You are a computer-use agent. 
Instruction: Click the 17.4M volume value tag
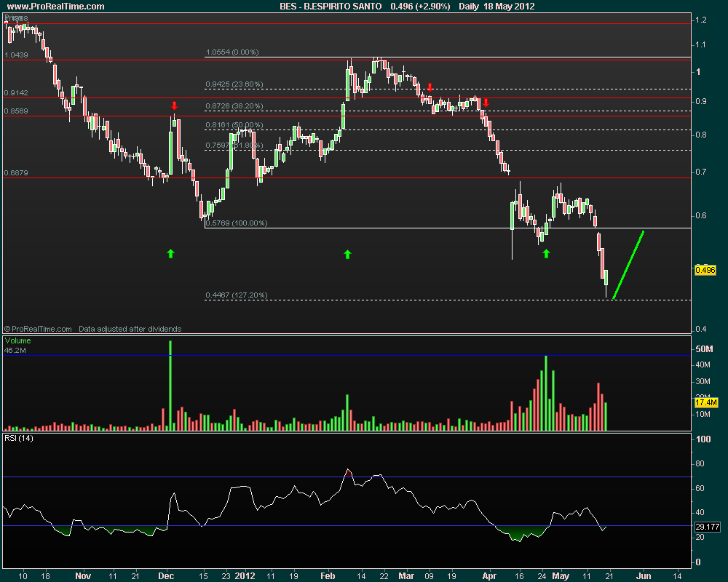(706, 402)
